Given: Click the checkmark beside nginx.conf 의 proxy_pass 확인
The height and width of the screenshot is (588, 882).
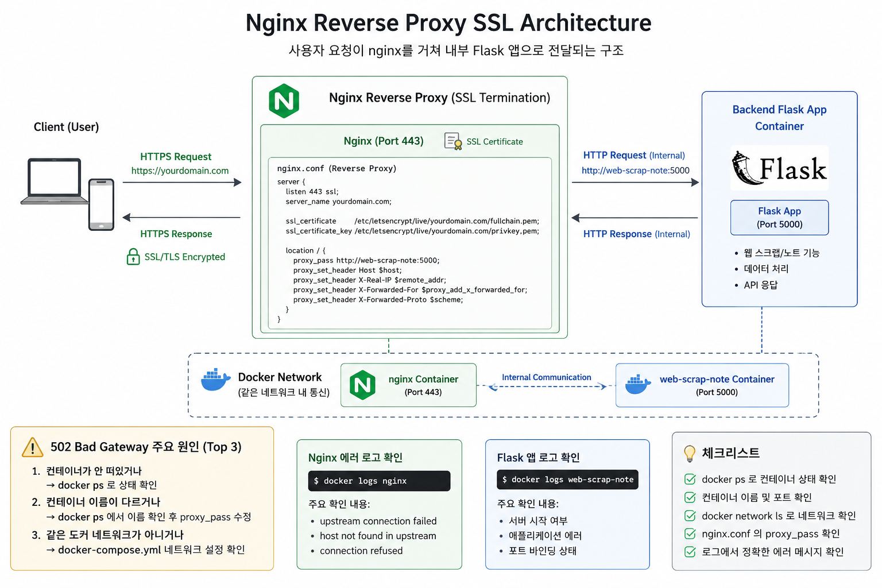Looking at the screenshot, I should pos(690,534).
